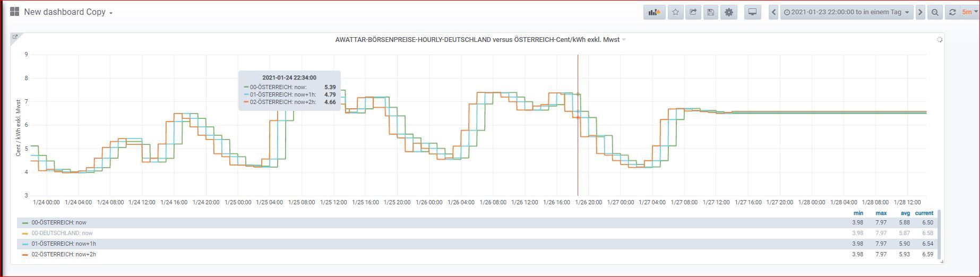This screenshot has height=277, width=980.
Task: Open the dashboard grid icon
Action: coord(15,12)
